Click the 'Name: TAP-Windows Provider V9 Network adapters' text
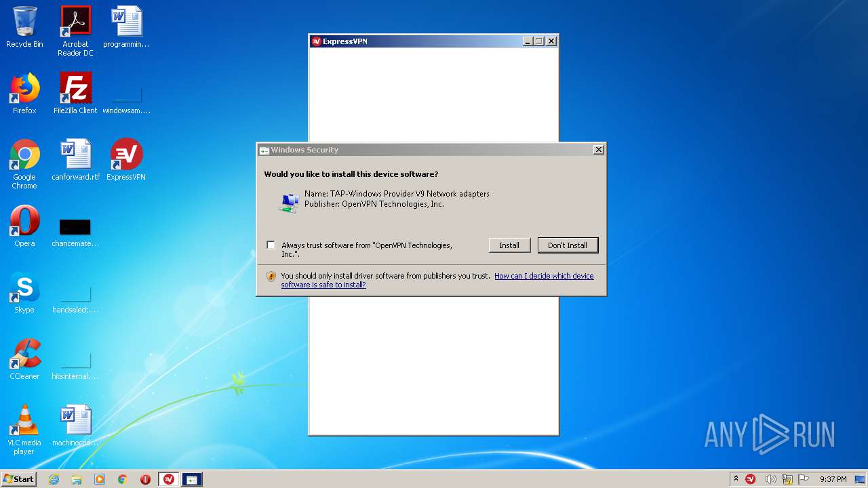This screenshot has width=868, height=488. tap(397, 194)
